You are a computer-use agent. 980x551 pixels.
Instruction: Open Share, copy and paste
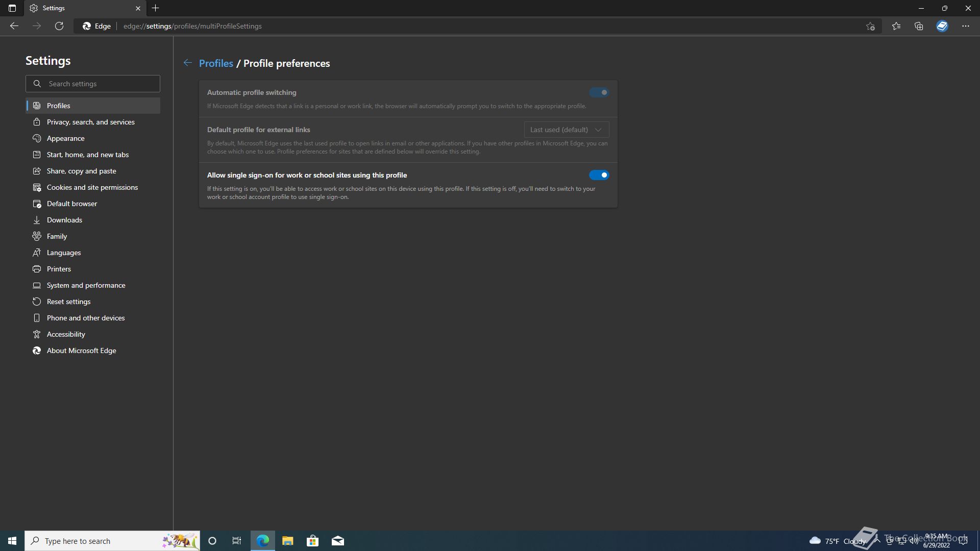tap(93, 171)
